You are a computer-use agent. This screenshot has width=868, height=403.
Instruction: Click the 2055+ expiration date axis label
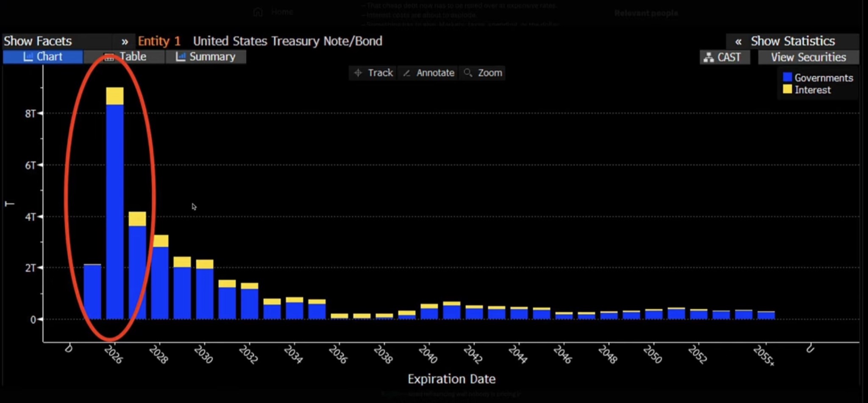click(x=764, y=355)
